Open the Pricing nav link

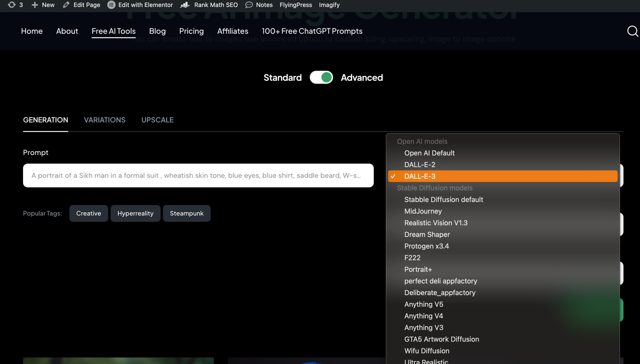pyautogui.click(x=191, y=31)
